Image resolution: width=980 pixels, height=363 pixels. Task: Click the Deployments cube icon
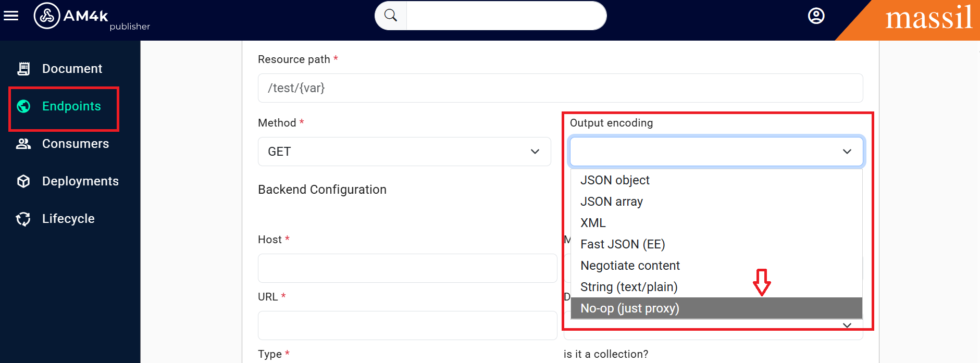click(23, 181)
